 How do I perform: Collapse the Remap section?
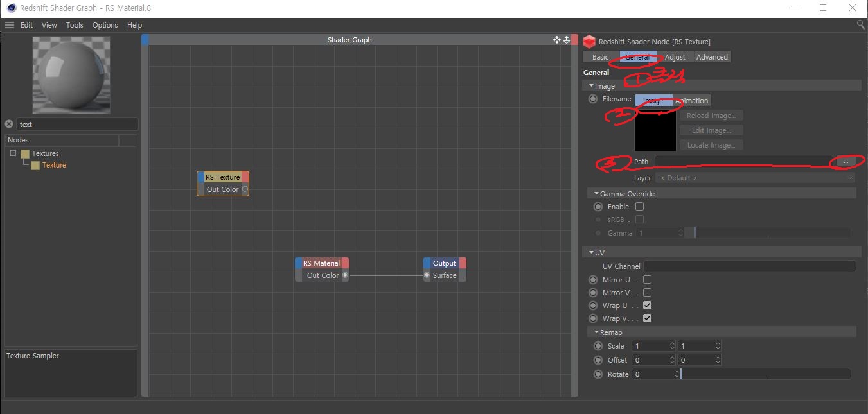[x=596, y=332]
